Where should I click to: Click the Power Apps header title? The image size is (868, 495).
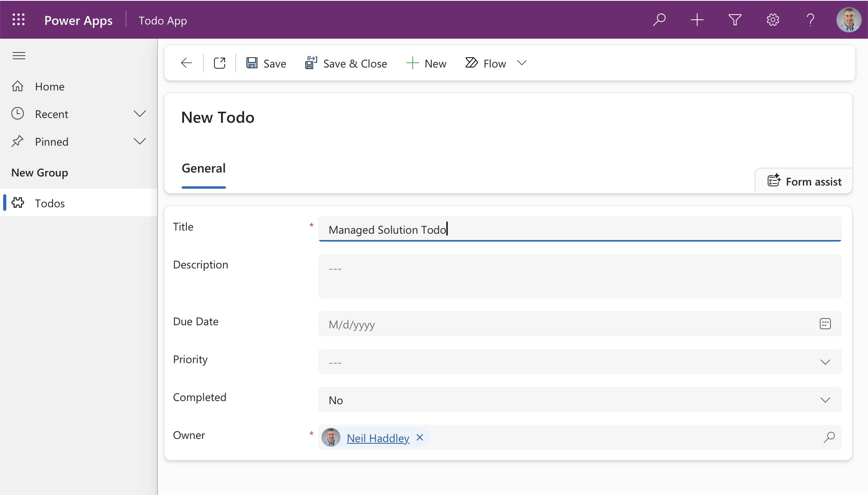pyautogui.click(x=78, y=20)
